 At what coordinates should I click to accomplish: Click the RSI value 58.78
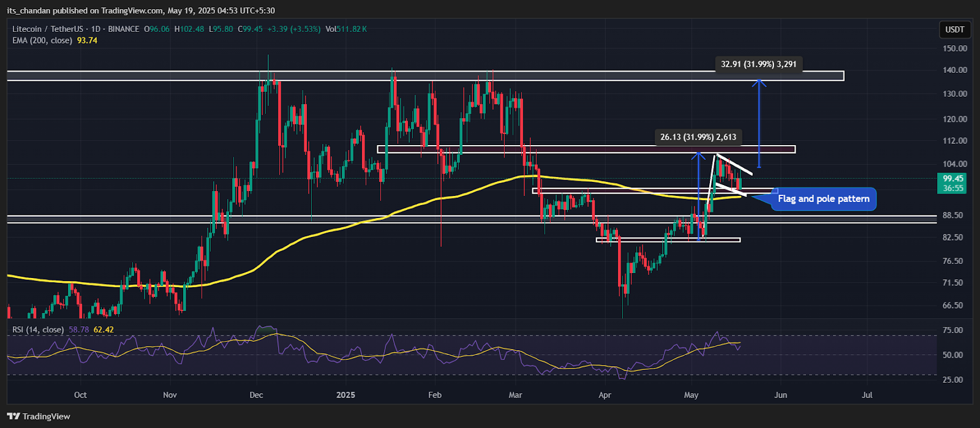click(x=78, y=329)
